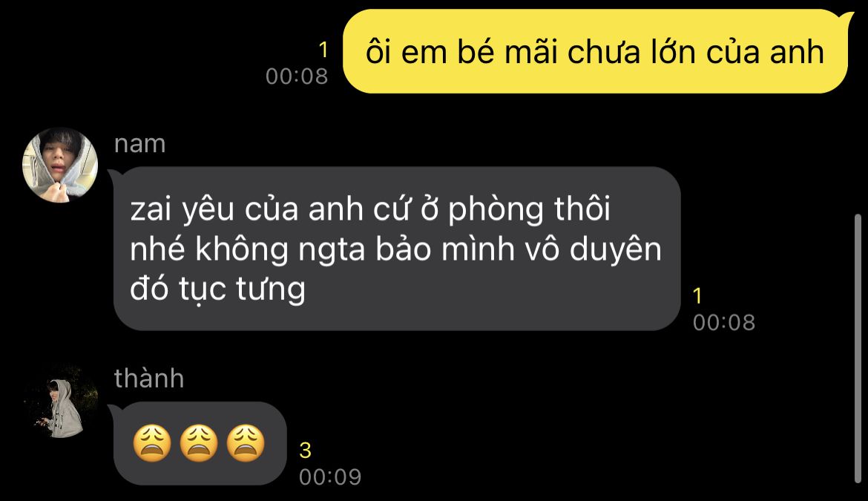
Task: Open thành's hooded profile avatar
Action: tap(60, 402)
